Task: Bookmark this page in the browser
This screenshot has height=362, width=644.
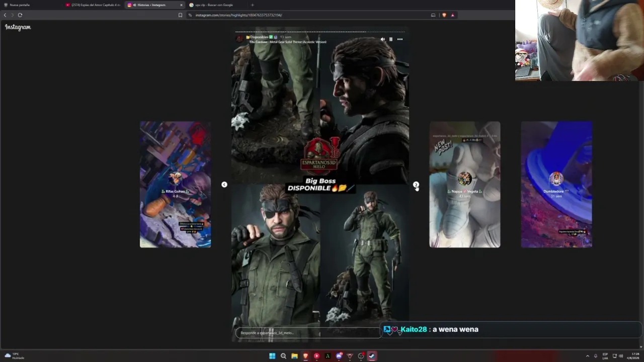Action: tap(180, 15)
